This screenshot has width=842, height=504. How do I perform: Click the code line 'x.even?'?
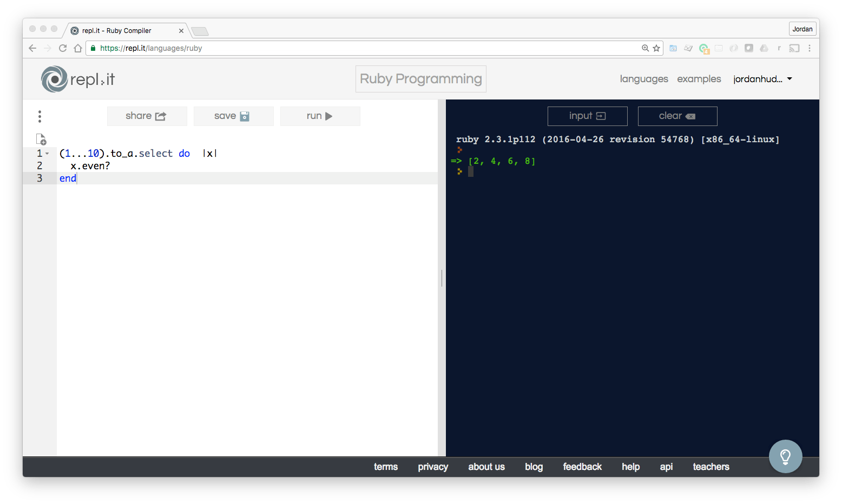90,166
